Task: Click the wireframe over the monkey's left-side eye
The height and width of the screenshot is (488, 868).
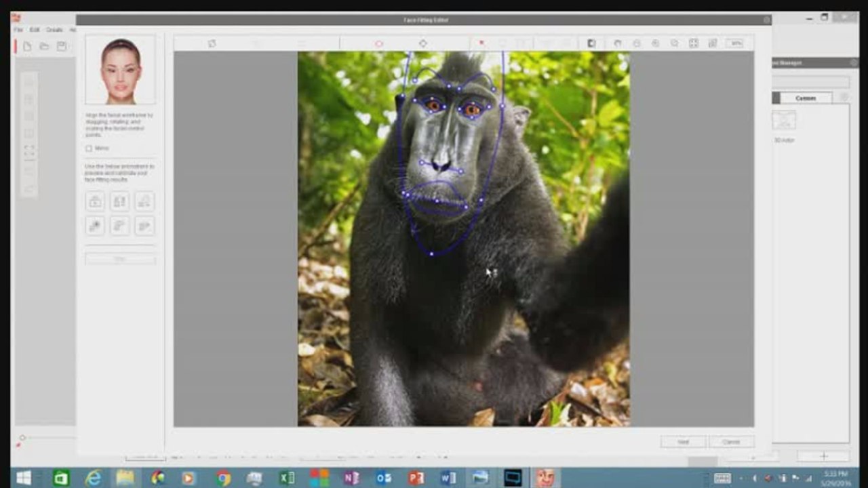Action: [x=433, y=104]
